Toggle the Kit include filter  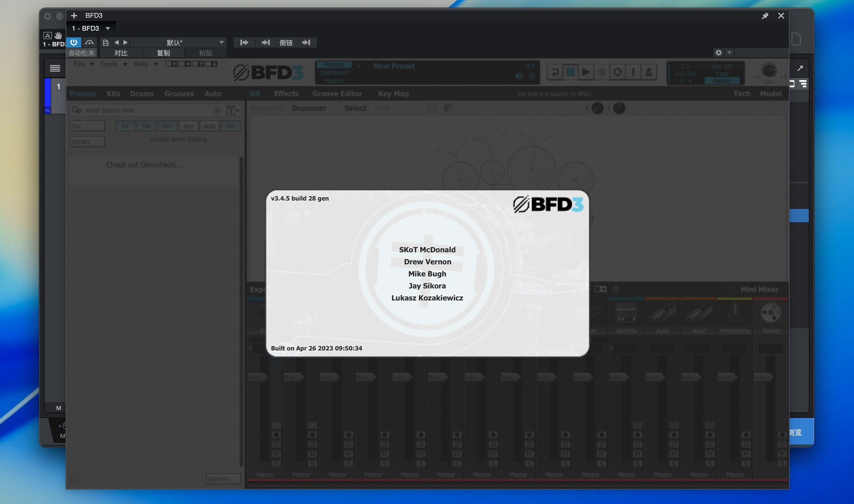[125, 126]
